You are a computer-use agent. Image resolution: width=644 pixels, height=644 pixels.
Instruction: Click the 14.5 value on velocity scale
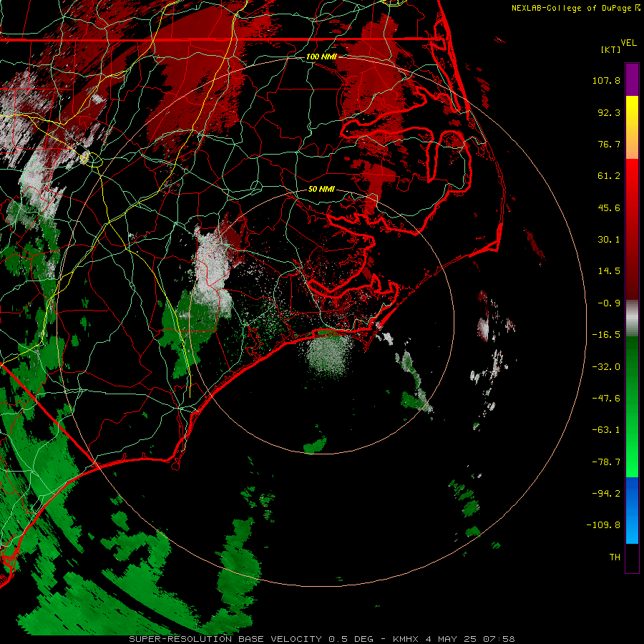[x=609, y=271]
